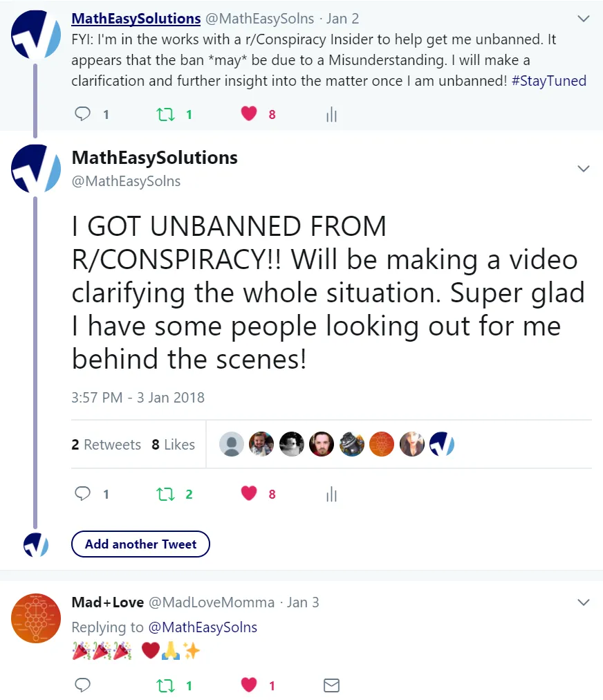Open Mad+Love reply options chevron

tap(584, 602)
